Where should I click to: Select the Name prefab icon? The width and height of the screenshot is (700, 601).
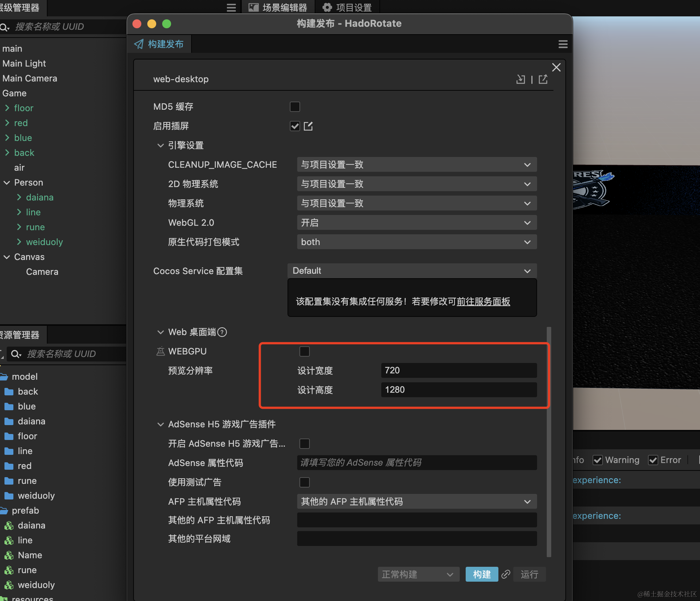(x=9, y=555)
